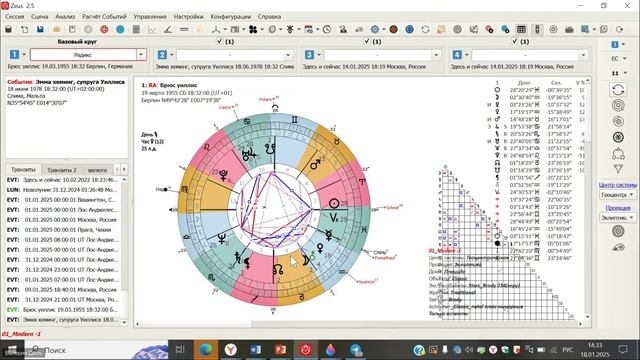Image resolution: width=640 pixels, height=360 pixels.
Task: Toggle the checkbox above chart slot 4
Action: 515,41
